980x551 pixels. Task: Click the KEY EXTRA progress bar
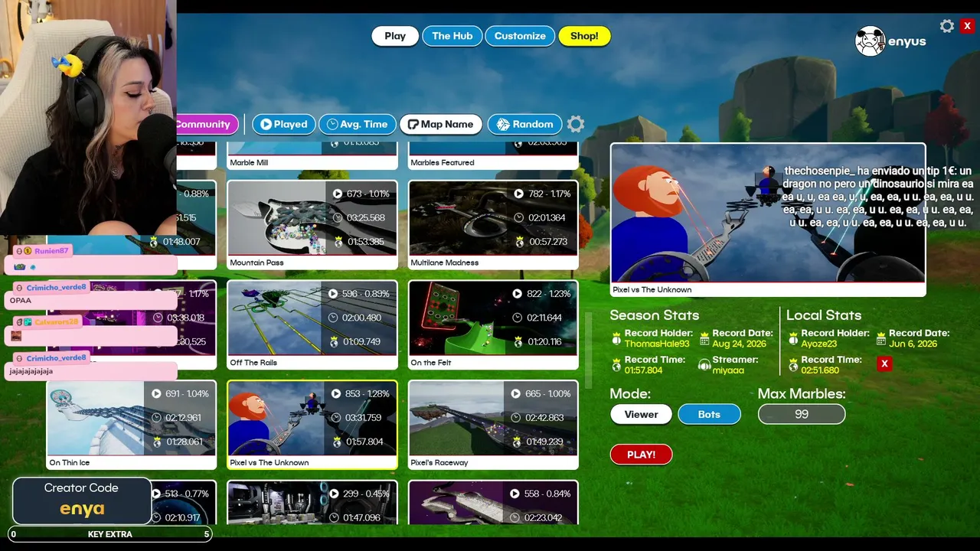click(110, 534)
